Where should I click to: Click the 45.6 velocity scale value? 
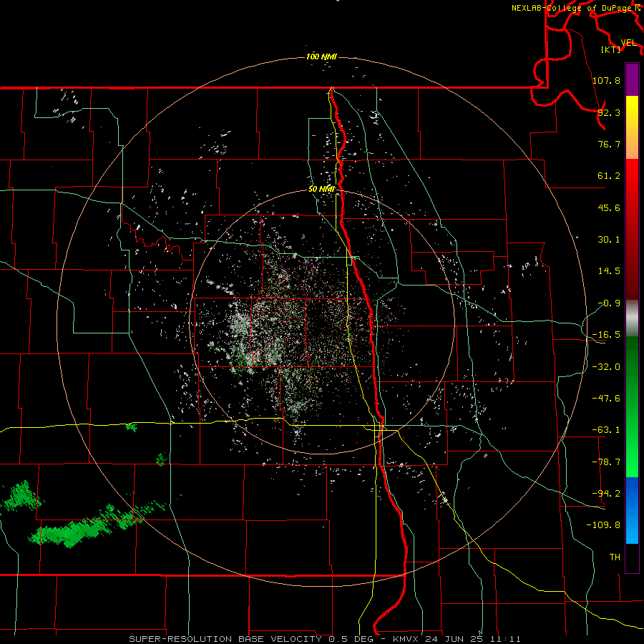(609, 208)
